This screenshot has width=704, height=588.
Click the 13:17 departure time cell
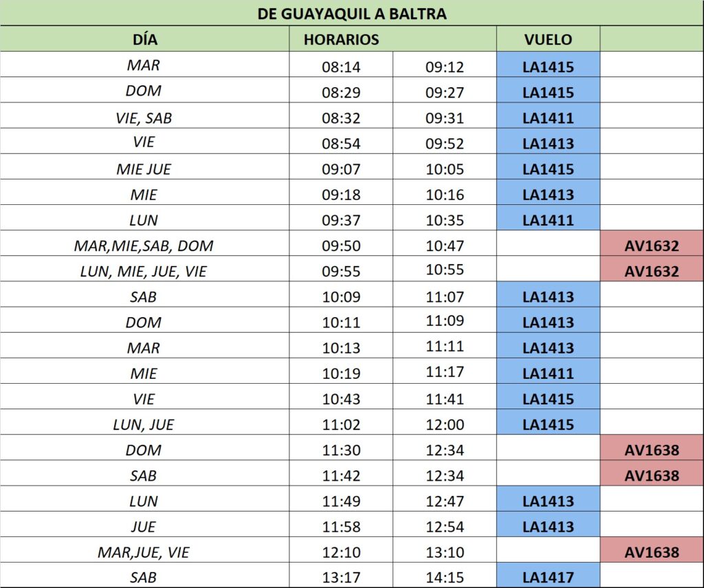(341, 577)
